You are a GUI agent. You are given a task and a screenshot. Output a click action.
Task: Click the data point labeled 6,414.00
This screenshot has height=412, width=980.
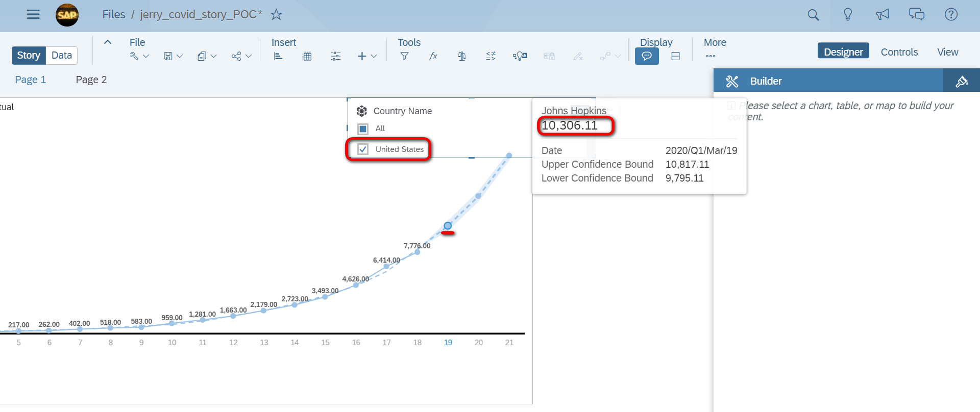point(386,266)
